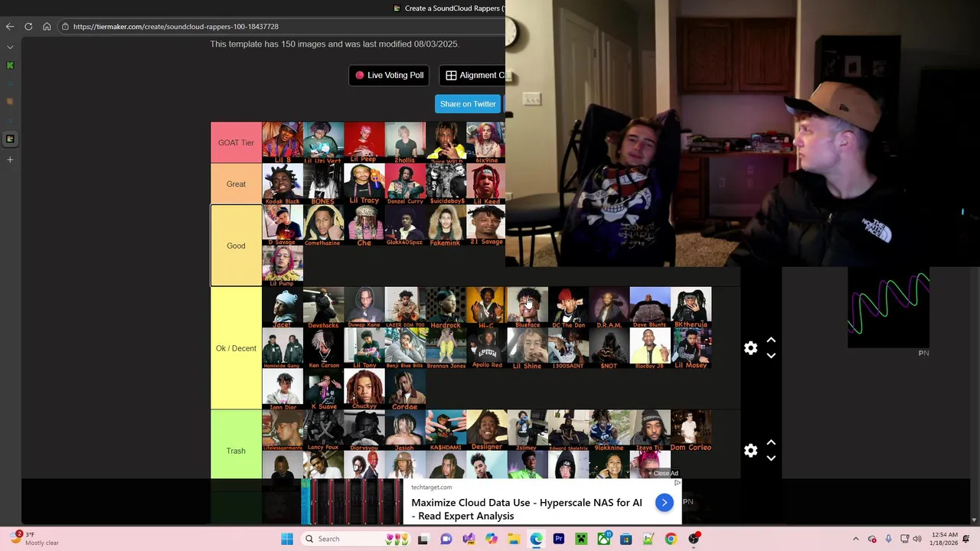Switch to the green K vertical tab

click(10, 65)
